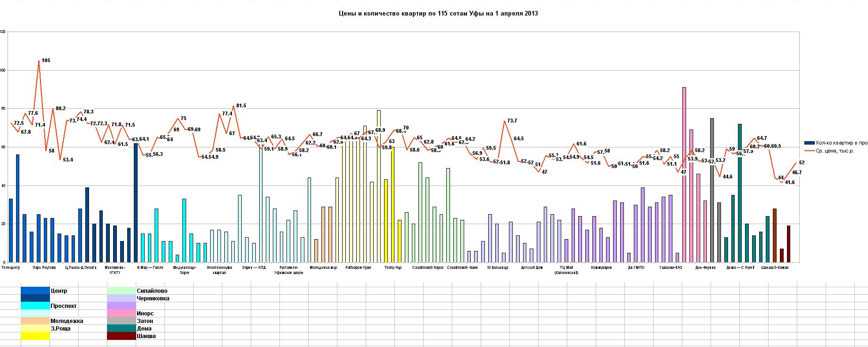868x347 pixels.
Task: Pick the gray Затон color swatch
Action: [x=122, y=321]
